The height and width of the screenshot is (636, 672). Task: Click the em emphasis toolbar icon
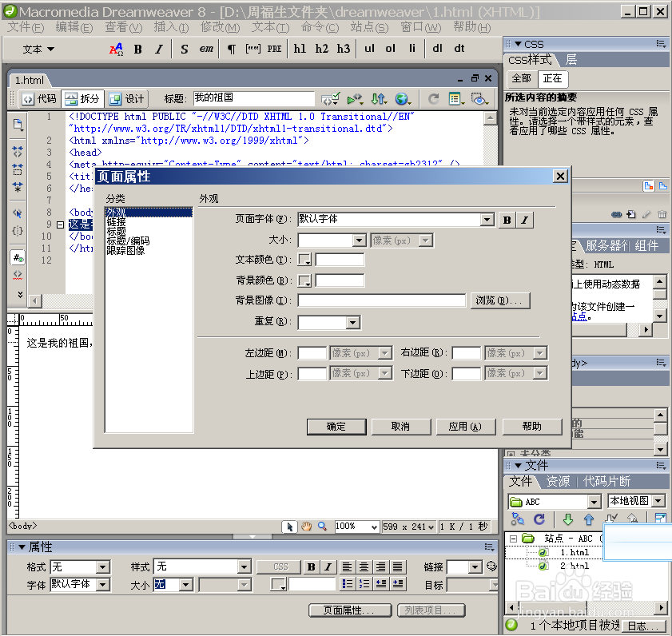(206, 50)
